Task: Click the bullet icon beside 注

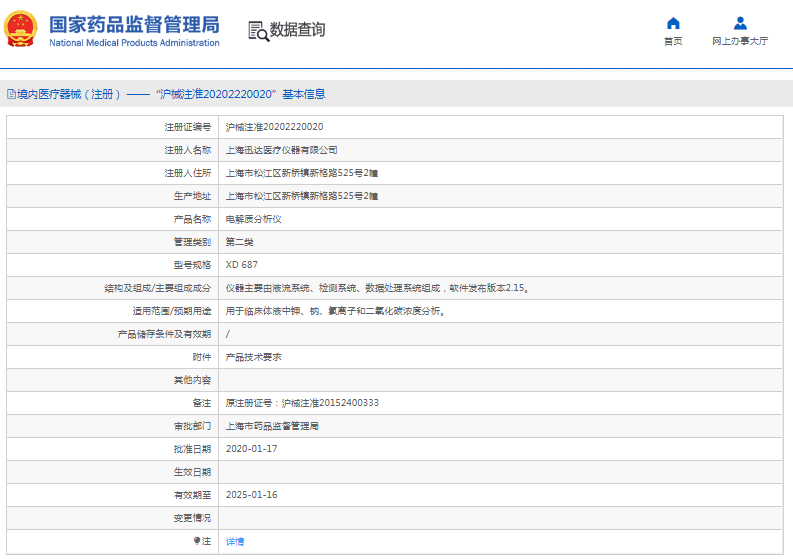Action: (x=197, y=541)
